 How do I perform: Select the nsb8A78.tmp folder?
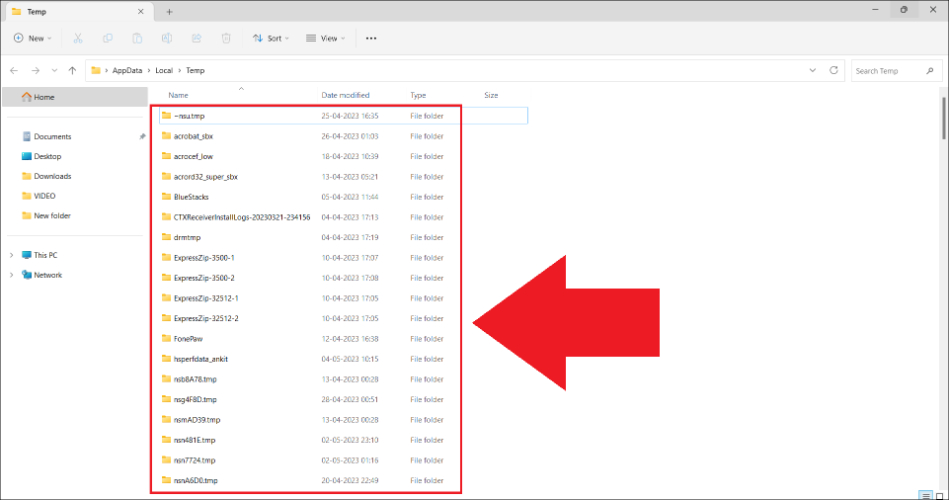[195, 380]
